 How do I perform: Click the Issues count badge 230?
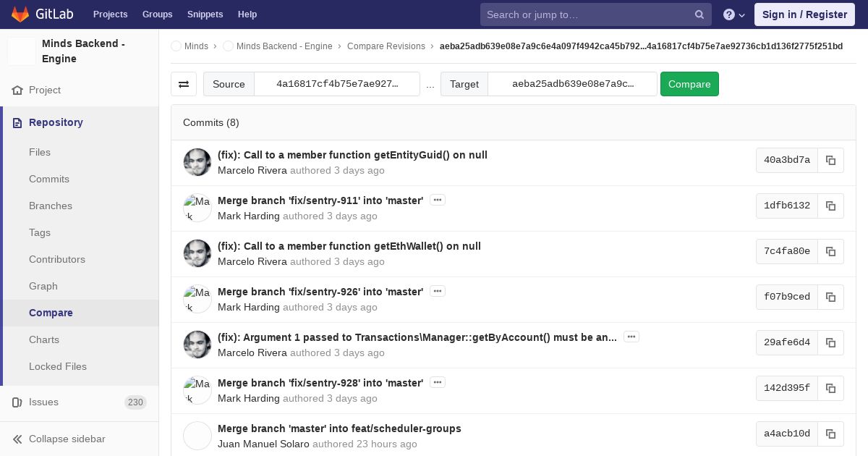coord(135,402)
